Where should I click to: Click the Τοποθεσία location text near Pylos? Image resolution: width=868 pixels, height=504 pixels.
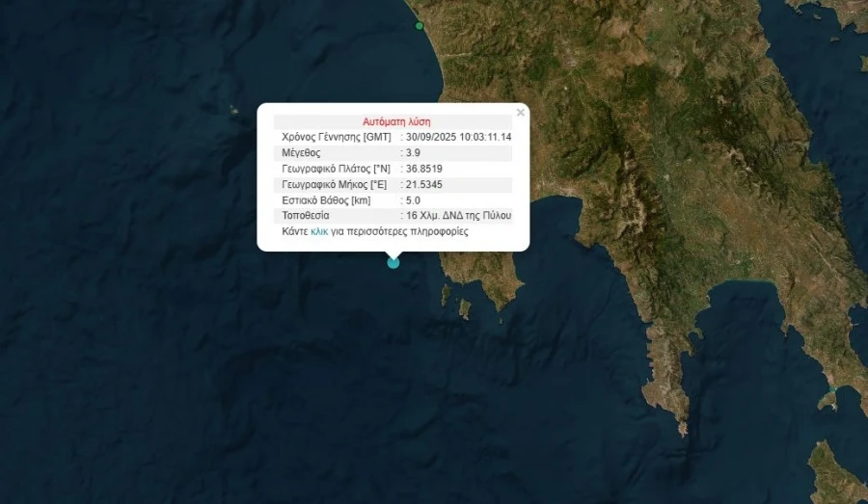coord(458,216)
